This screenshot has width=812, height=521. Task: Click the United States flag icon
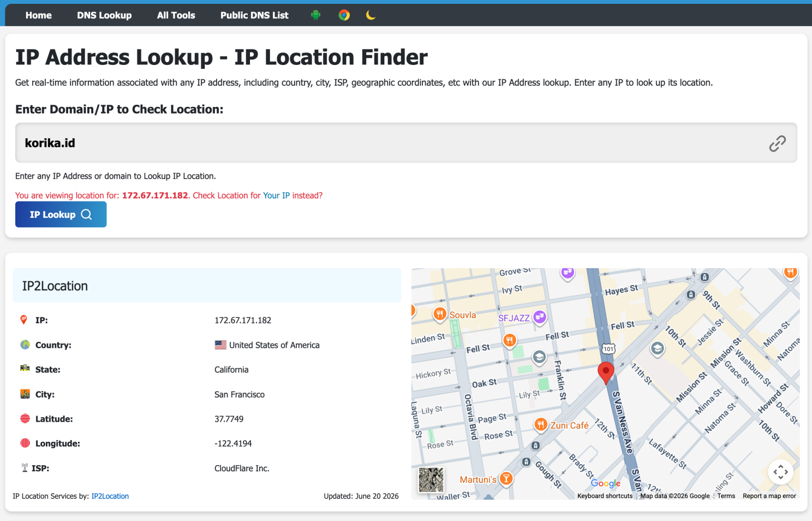220,345
